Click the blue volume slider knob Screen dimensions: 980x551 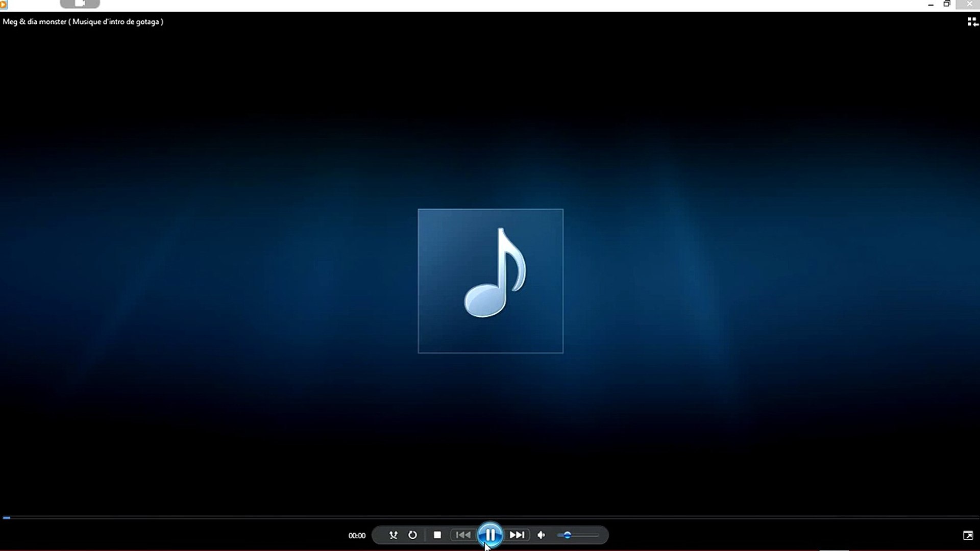pyautogui.click(x=567, y=535)
